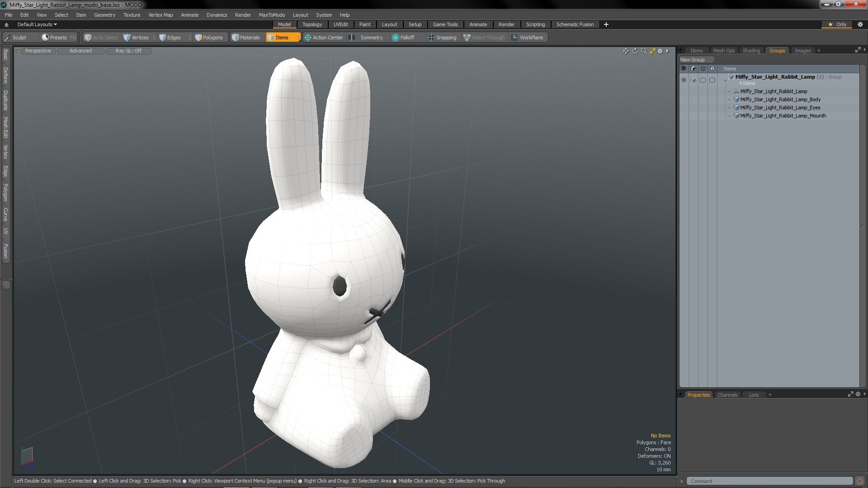Select the Miffy_Star_Light_Rabbit_Lamp locator item
Image resolution: width=868 pixels, height=488 pixels.
(x=774, y=91)
